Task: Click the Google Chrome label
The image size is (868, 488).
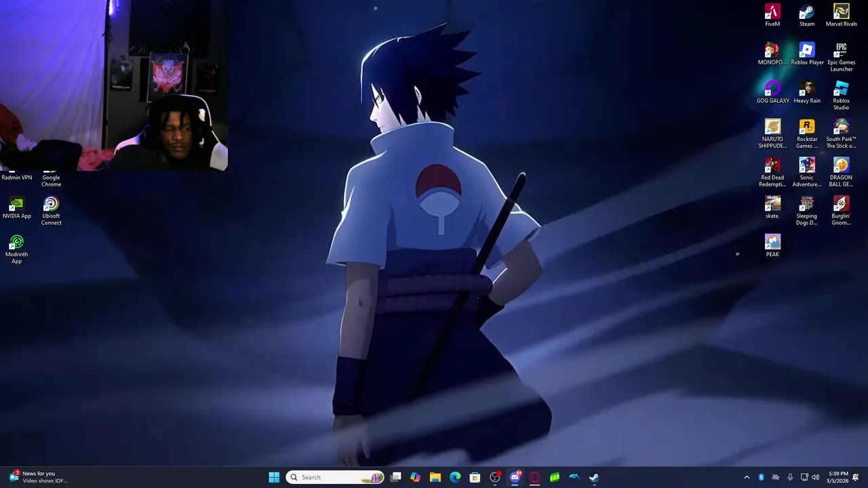Action: [x=51, y=181]
